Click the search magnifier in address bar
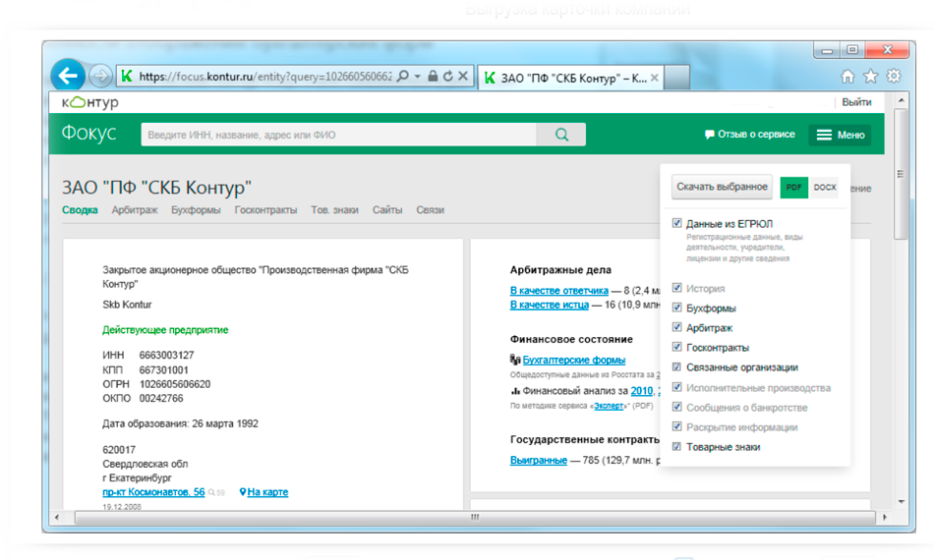 (x=403, y=77)
